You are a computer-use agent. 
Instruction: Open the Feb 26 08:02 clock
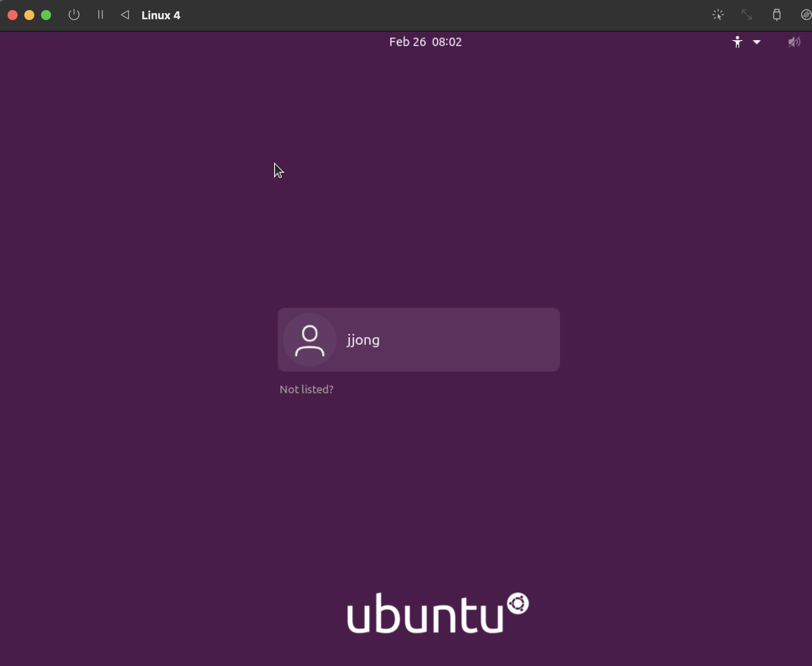click(425, 42)
